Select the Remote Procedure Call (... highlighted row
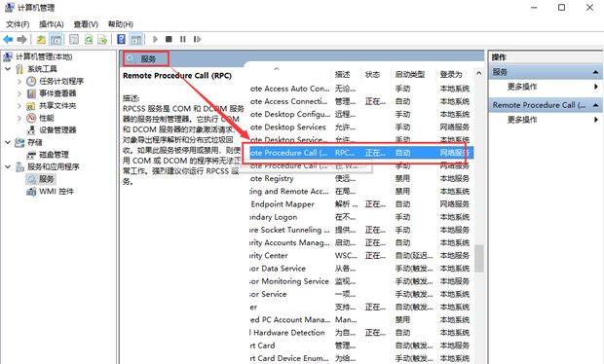This screenshot has height=364, width=604. tap(361, 153)
